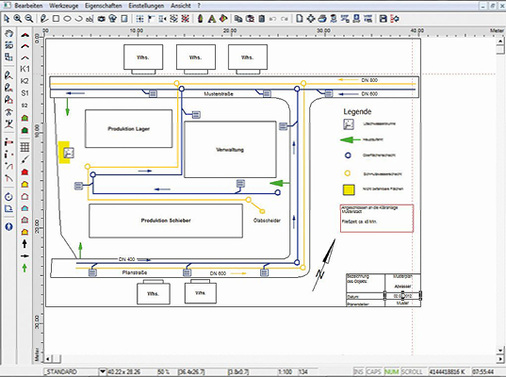Viewport: 506px width, 377px height.
Task: Click the printer icon in toolbar
Action: [322, 19]
